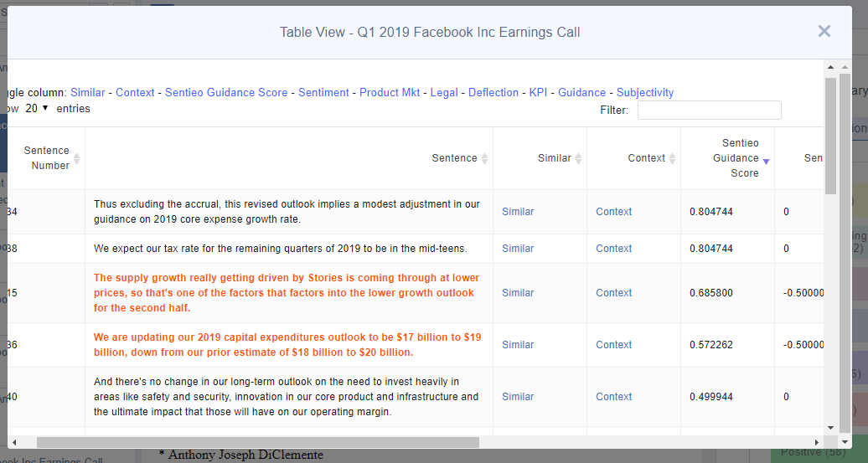Click outer dialog scroll down arrow
868x463 pixels.
(845, 442)
